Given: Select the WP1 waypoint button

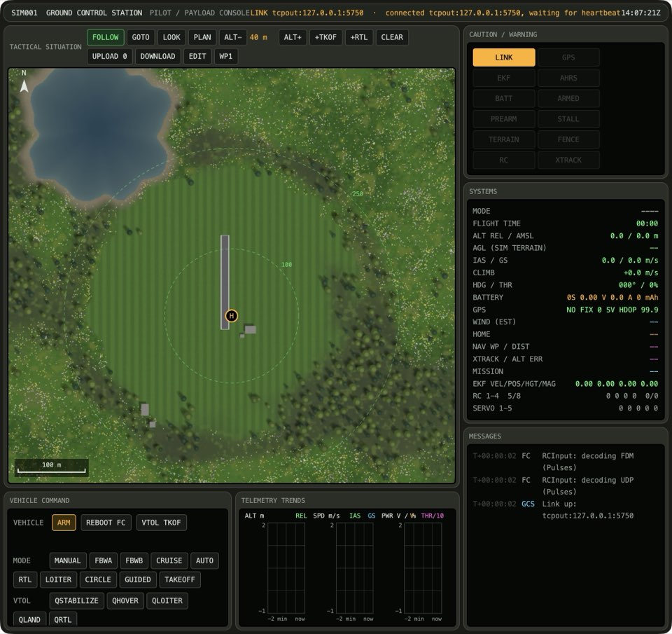Looking at the screenshot, I should pos(226,56).
